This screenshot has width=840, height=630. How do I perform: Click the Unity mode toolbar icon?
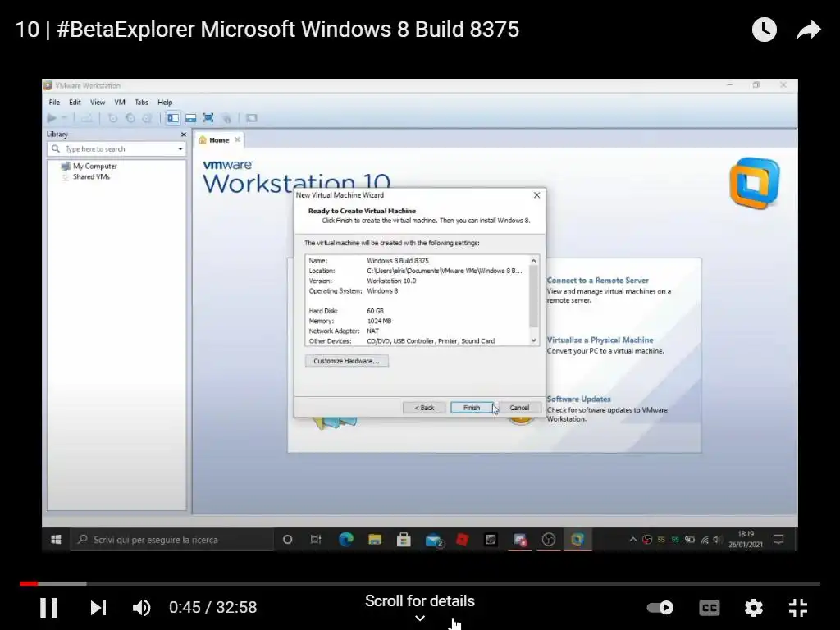pos(226,118)
